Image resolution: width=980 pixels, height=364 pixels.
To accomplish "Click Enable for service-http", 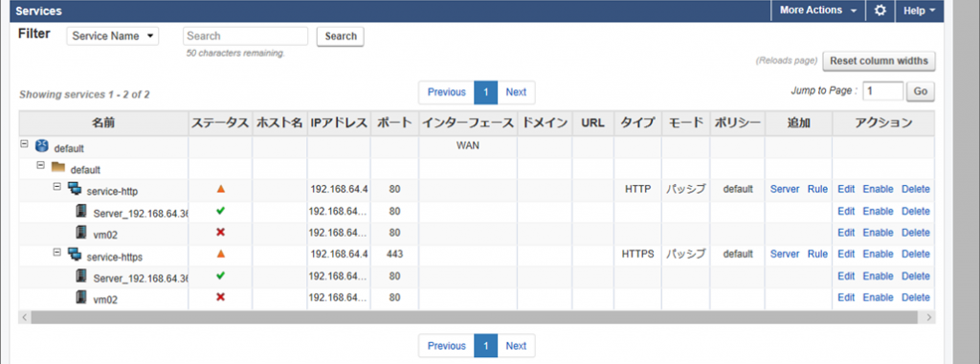I will pos(879,189).
